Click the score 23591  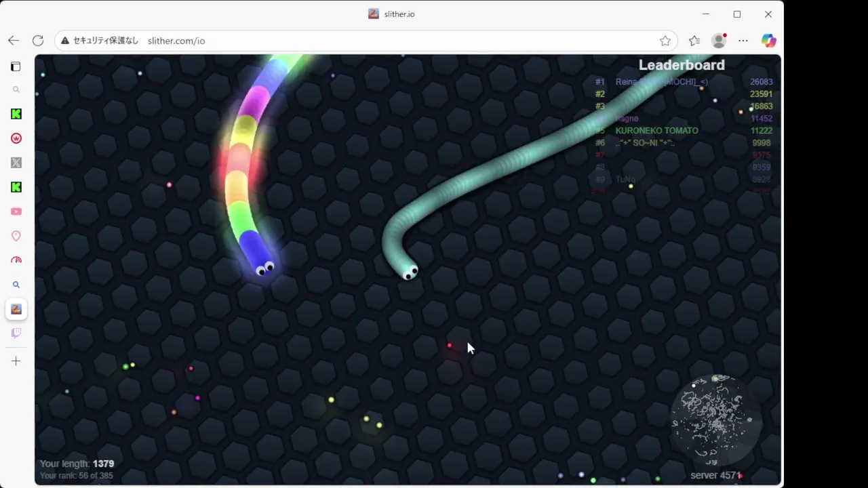761,94
